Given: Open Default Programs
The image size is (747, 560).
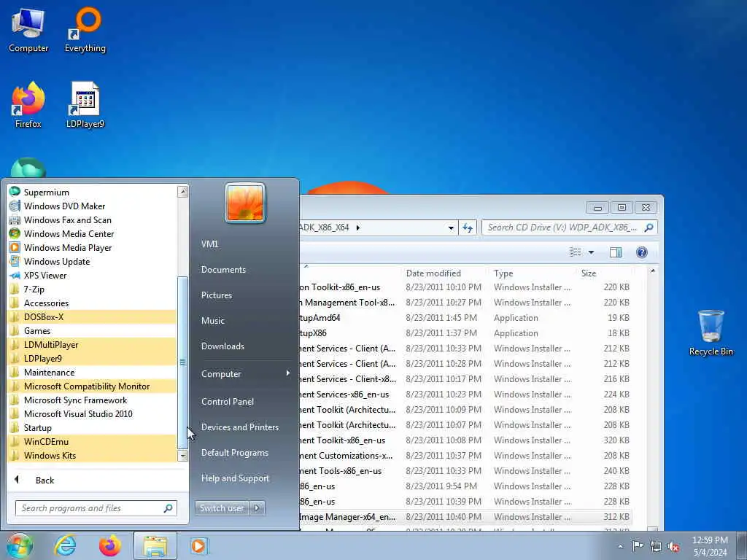Looking at the screenshot, I should (x=234, y=452).
